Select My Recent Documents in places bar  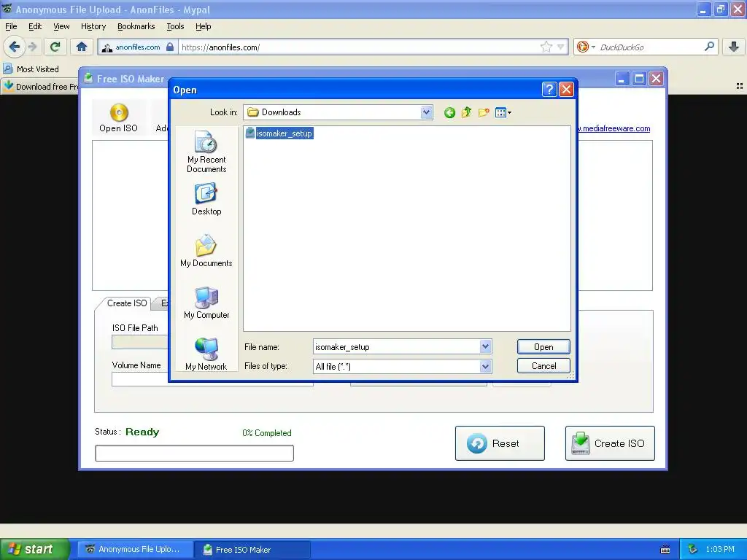coord(206,152)
